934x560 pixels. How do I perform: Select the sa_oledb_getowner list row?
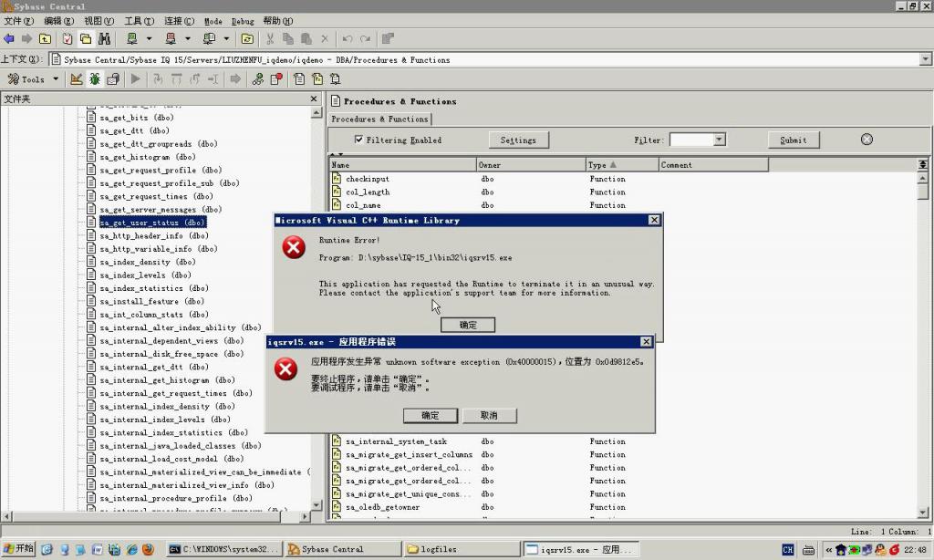[382, 507]
